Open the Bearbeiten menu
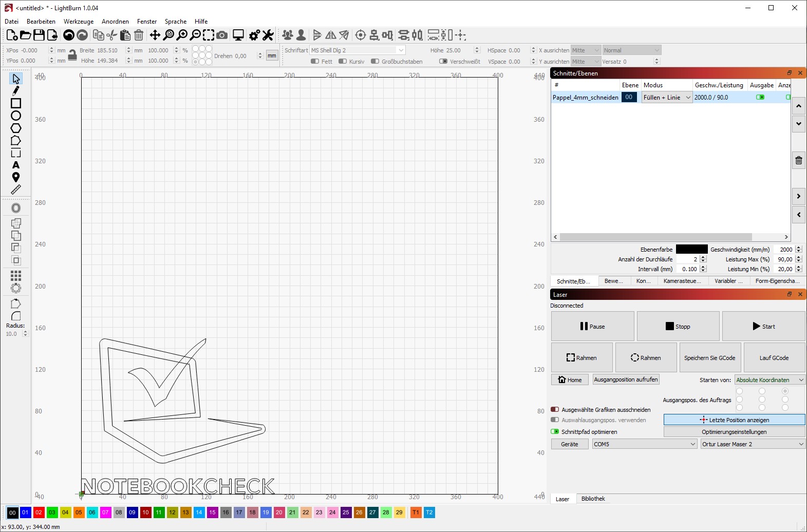This screenshot has width=807, height=532. [41, 22]
